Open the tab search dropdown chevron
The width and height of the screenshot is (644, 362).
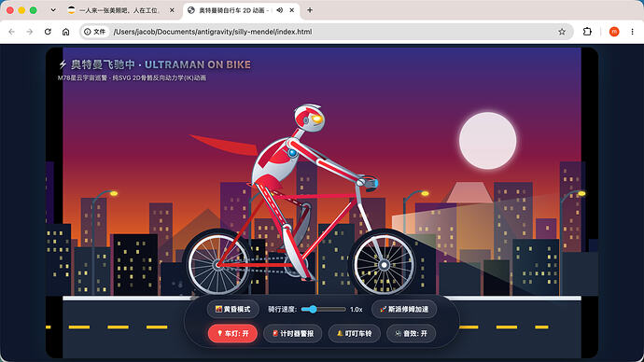click(x=53, y=10)
